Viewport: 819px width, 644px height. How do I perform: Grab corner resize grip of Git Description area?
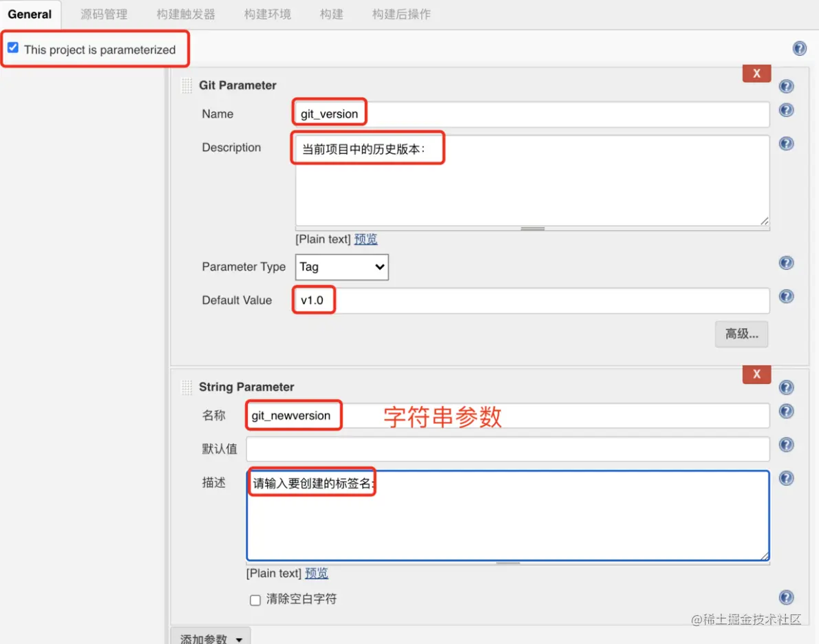pyautogui.click(x=764, y=221)
